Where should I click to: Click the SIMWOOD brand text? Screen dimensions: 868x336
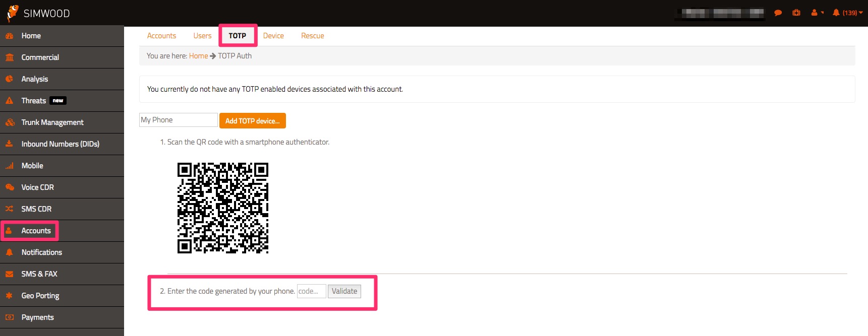(47, 14)
